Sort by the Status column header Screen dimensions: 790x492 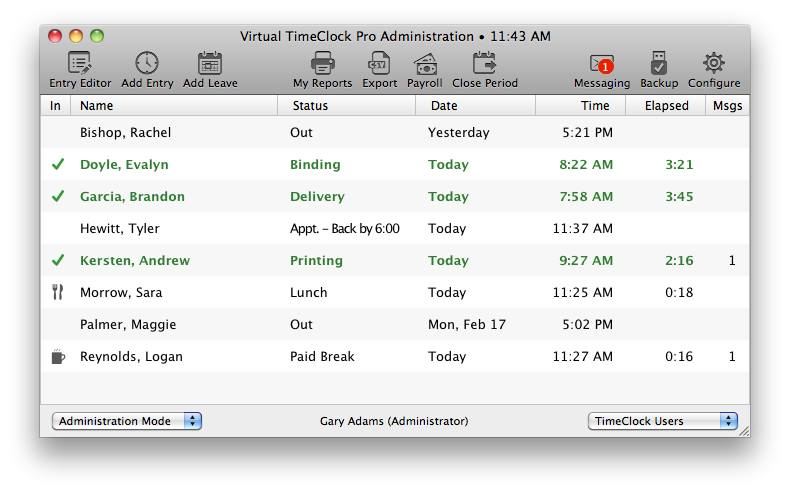click(x=347, y=106)
